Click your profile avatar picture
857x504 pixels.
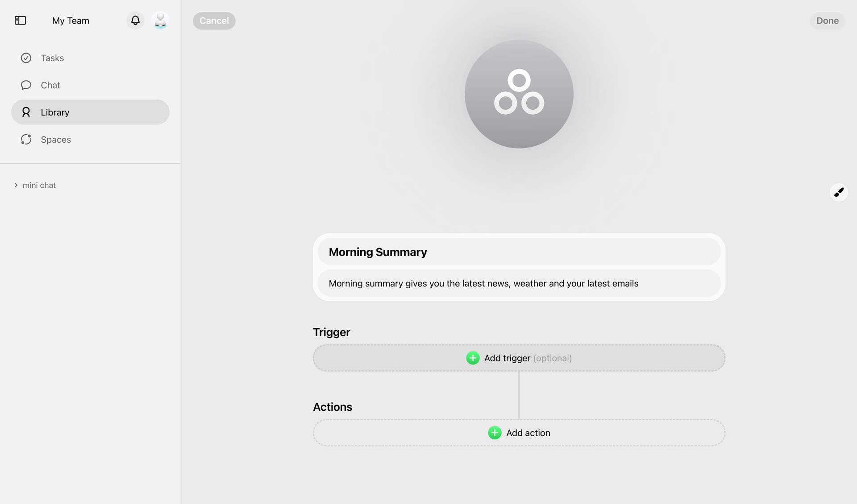point(160,20)
